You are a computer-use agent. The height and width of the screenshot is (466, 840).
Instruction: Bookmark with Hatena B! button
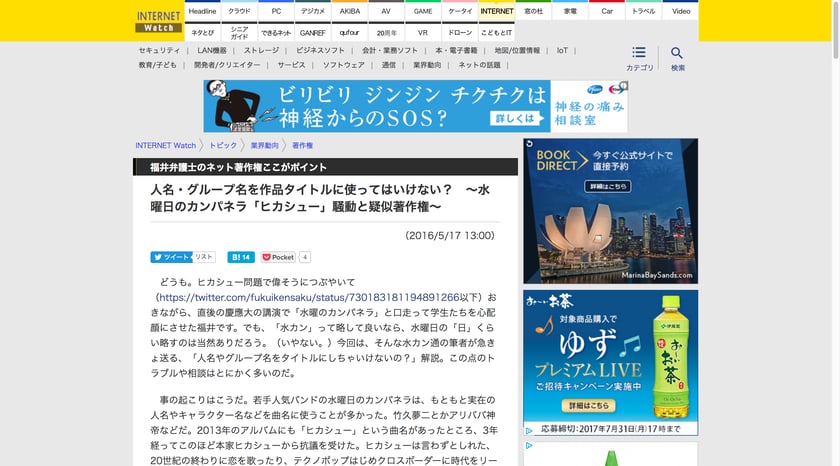241,257
